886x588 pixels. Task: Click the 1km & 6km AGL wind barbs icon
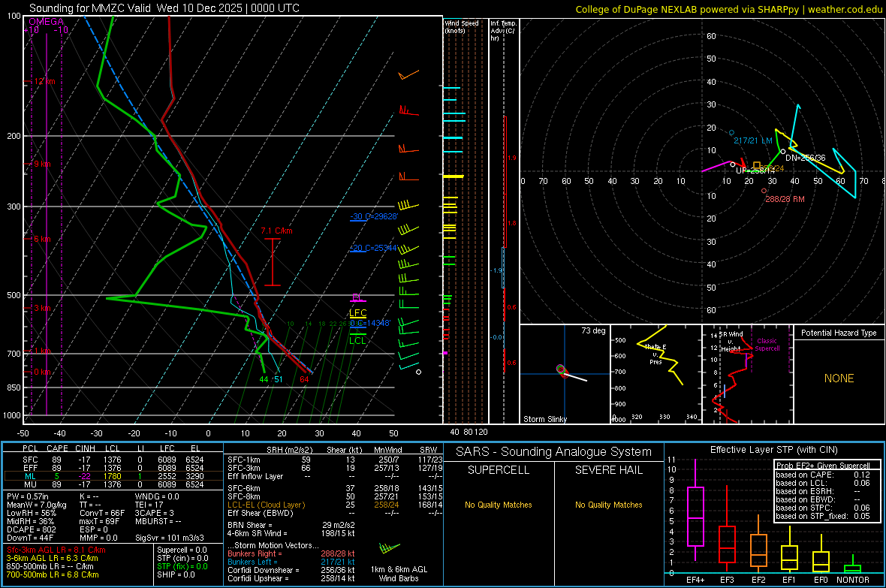pyautogui.click(x=390, y=548)
